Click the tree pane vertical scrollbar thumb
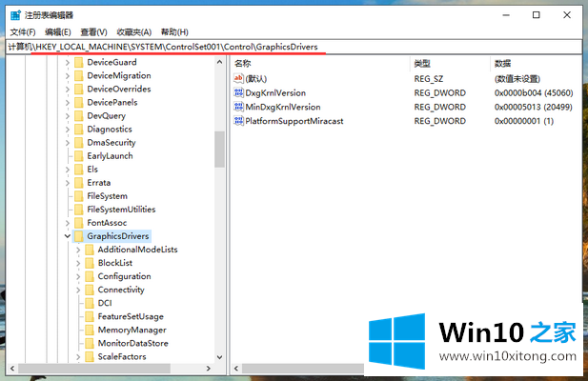Viewport: 588px width, 381px height. click(219, 148)
